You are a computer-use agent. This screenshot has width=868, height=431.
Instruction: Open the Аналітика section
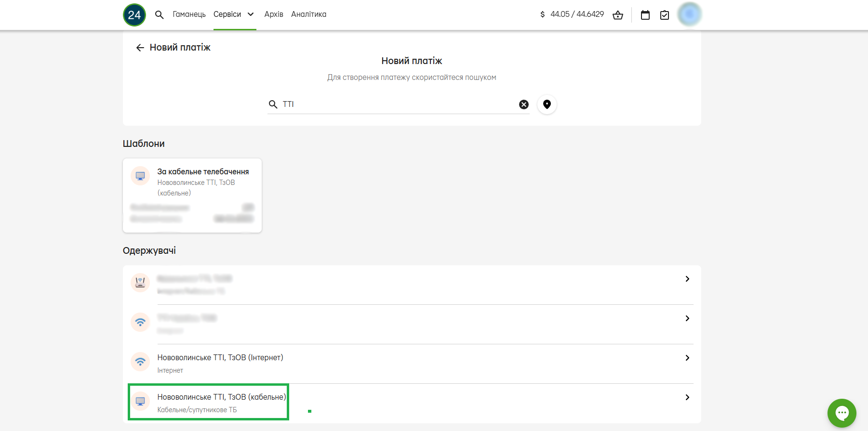(x=309, y=14)
